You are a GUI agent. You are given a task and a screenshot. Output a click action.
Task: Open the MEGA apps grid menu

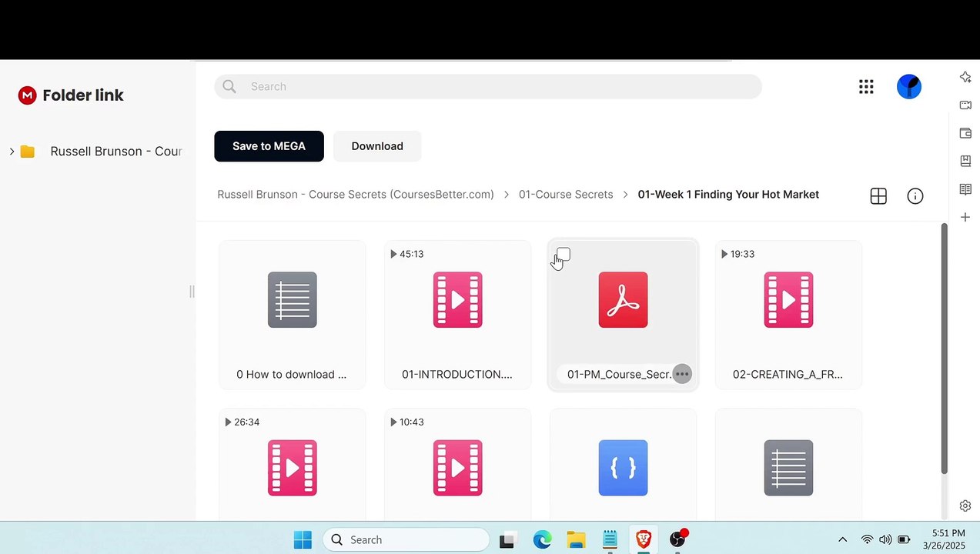tap(866, 87)
